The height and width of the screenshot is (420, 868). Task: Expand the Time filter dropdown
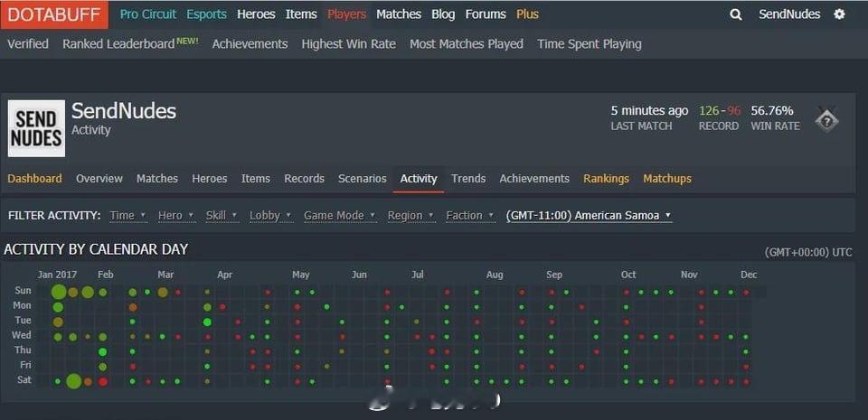[127, 216]
